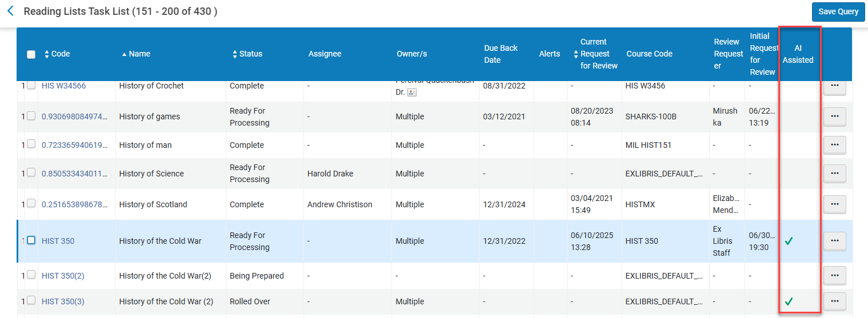Open the 0.723365940619 code link

click(75, 145)
